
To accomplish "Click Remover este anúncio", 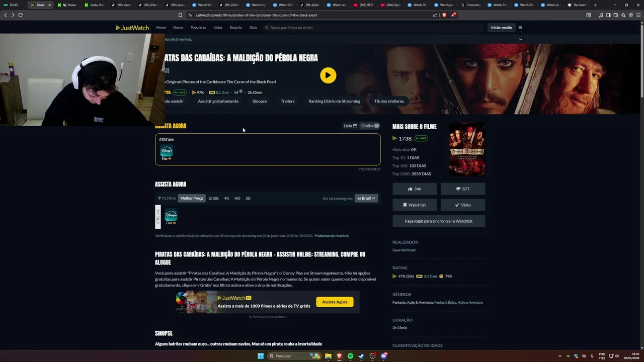I will (268, 317).
